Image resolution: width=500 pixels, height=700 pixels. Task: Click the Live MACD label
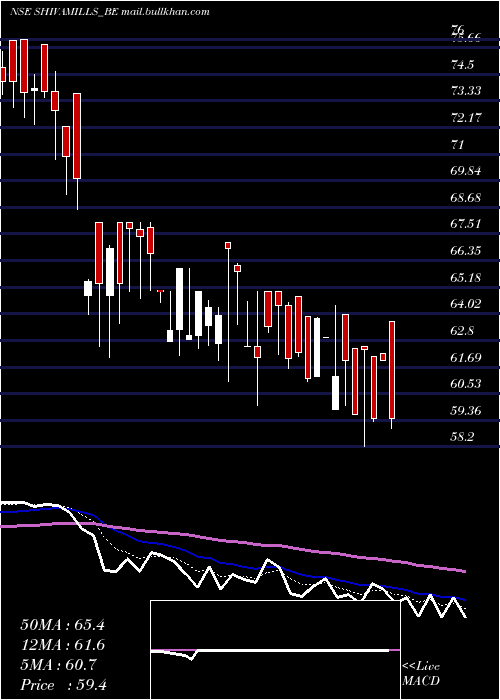tap(421, 674)
